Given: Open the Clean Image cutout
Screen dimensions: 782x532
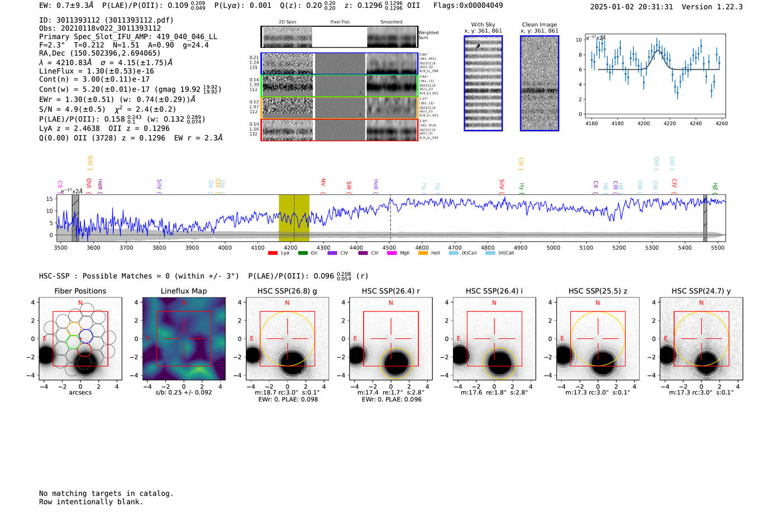Looking at the screenshot, I should 540,83.
